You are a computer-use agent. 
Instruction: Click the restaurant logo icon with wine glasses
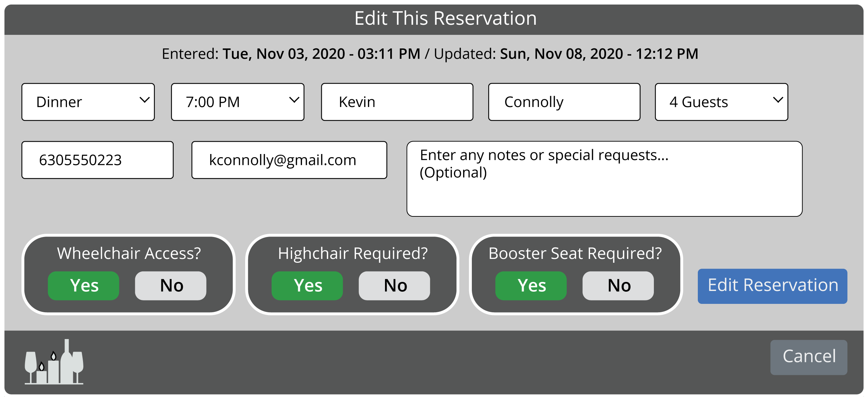[x=54, y=362]
